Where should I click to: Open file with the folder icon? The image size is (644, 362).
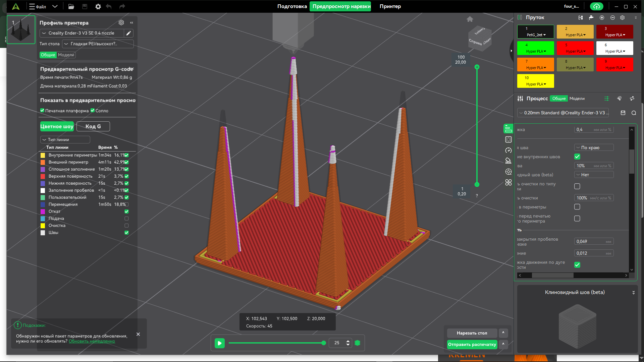tap(71, 6)
